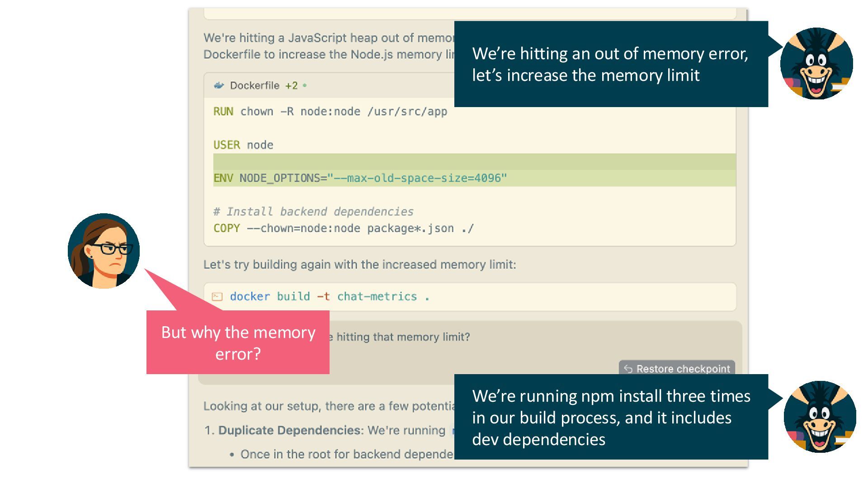This screenshot has height=488, width=868.
Task: Click the terminal icon before docker build
Action: pos(217,297)
